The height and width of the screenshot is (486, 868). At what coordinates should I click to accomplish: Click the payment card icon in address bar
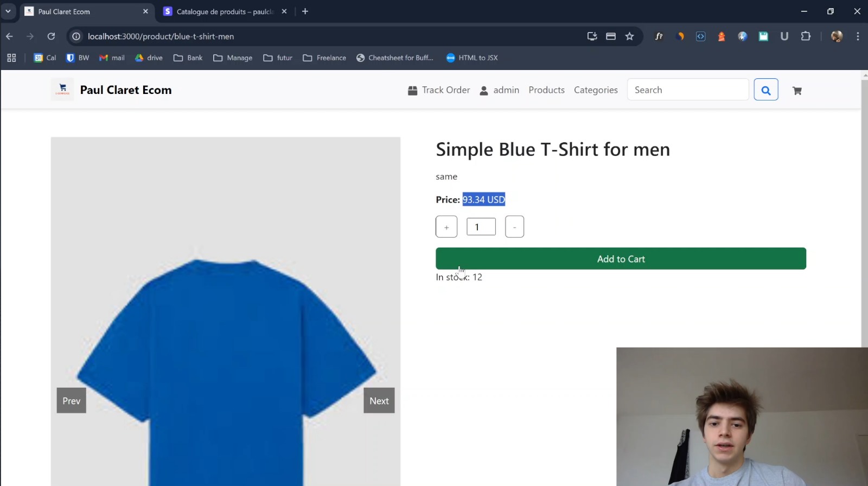tap(611, 36)
